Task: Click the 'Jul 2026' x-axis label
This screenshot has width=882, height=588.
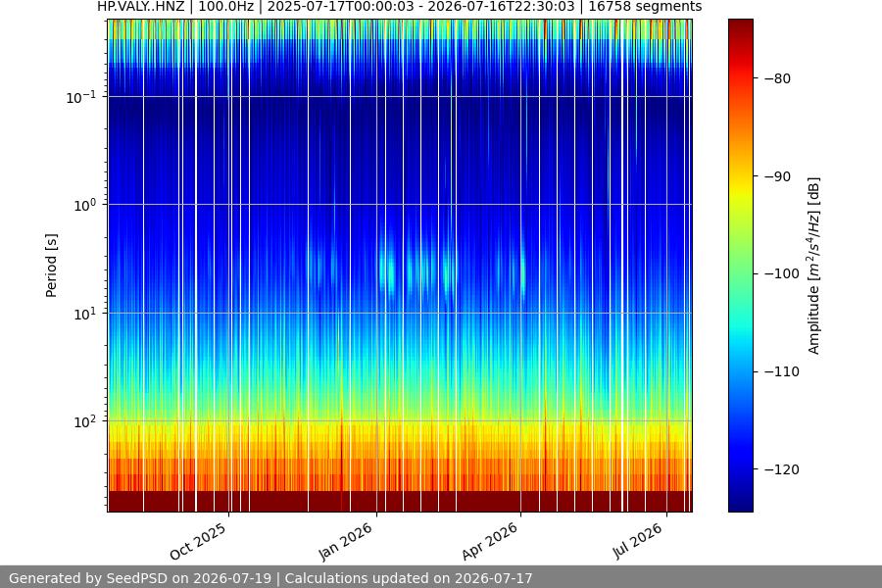Action: (x=637, y=541)
